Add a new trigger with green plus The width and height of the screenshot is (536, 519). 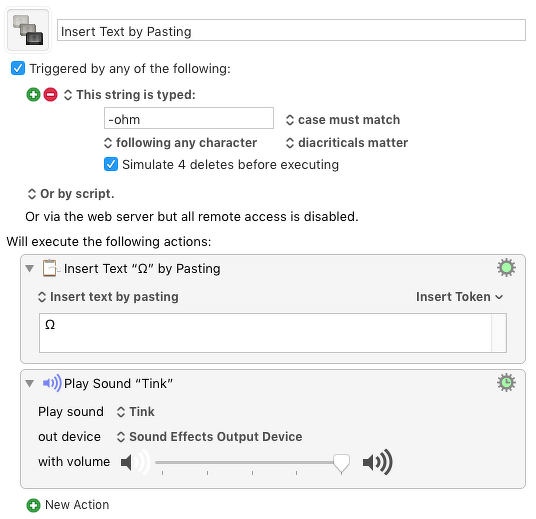33,95
